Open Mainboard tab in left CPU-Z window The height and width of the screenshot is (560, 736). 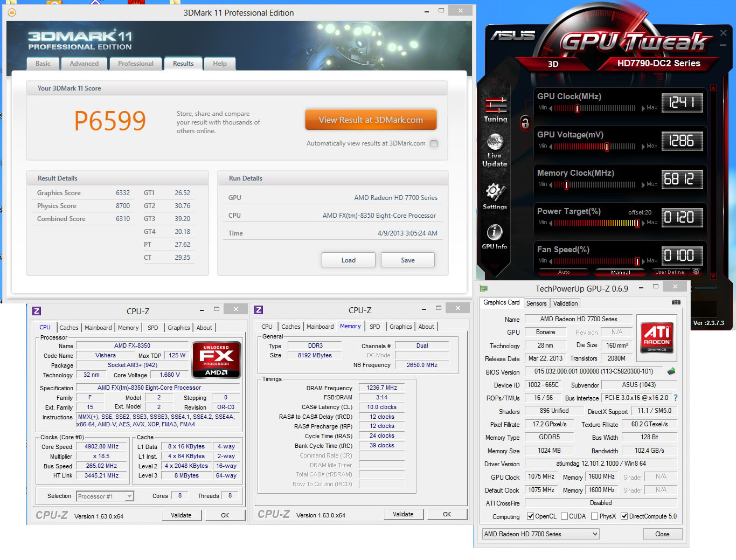pyautogui.click(x=98, y=328)
